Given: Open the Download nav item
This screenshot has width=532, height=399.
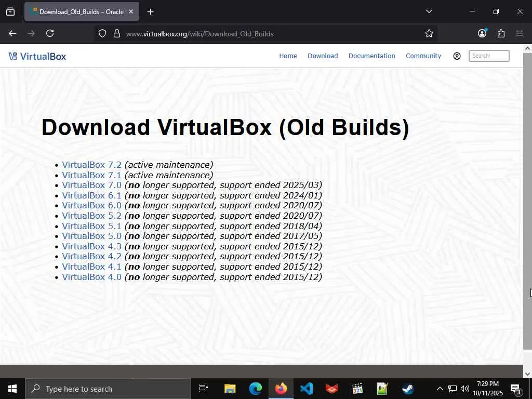Looking at the screenshot, I should pos(323,56).
